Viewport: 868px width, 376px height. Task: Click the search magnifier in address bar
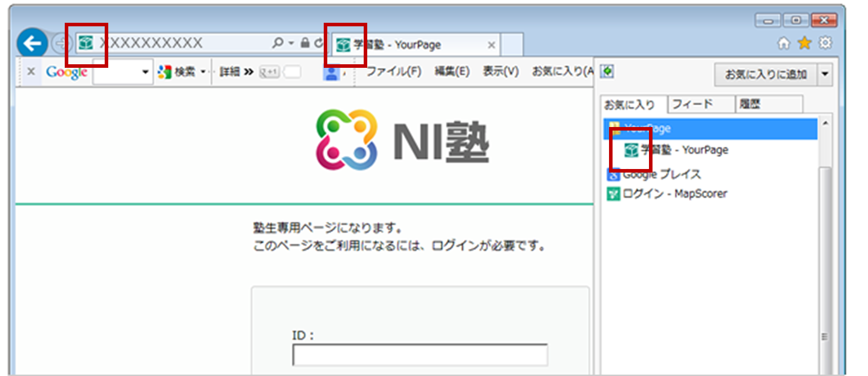point(278,43)
